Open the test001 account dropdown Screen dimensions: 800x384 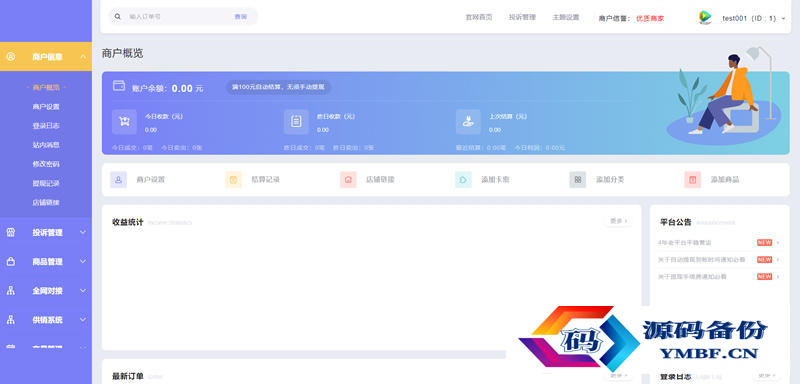[754, 18]
